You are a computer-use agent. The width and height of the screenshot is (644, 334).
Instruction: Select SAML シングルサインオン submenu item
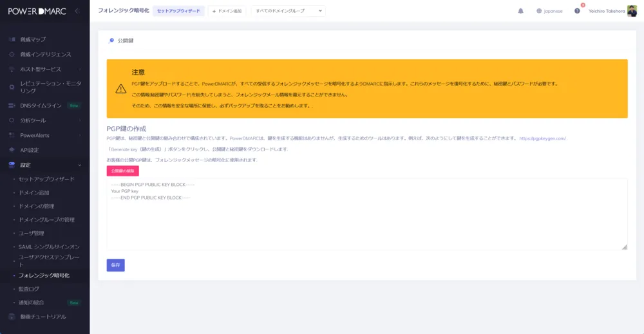(49, 246)
